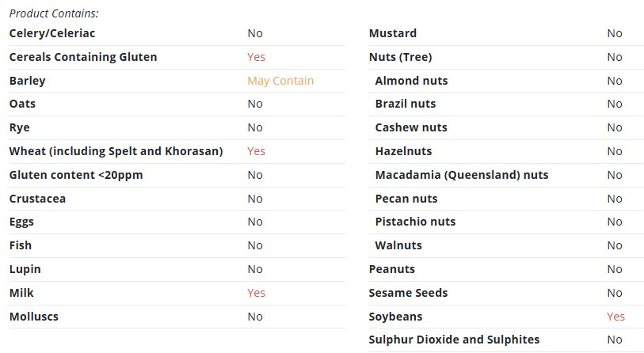
Task: Click the Yes value beside Milk
Action: 257,293
